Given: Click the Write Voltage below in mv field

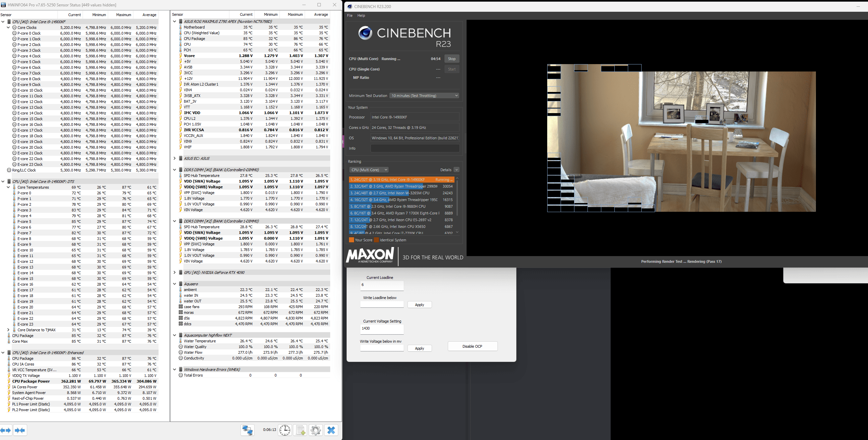Looking at the screenshot, I should point(382,348).
